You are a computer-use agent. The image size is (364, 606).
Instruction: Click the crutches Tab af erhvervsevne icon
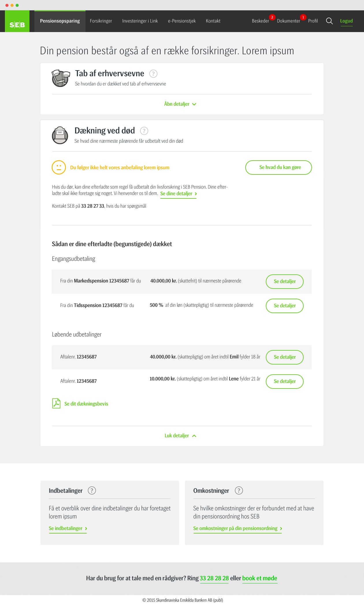61,78
